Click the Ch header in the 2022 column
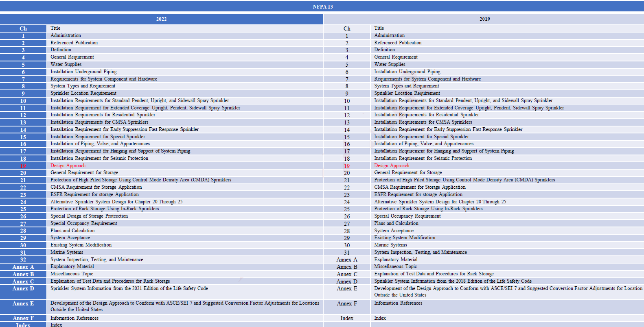Viewport: 644px width, 327px height. point(23,28)
